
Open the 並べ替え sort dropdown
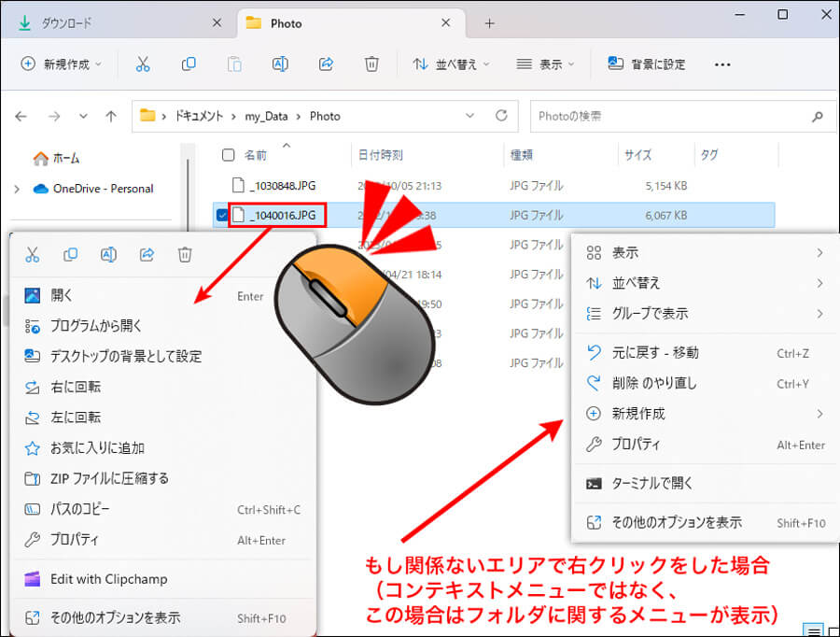coord(451,64)
